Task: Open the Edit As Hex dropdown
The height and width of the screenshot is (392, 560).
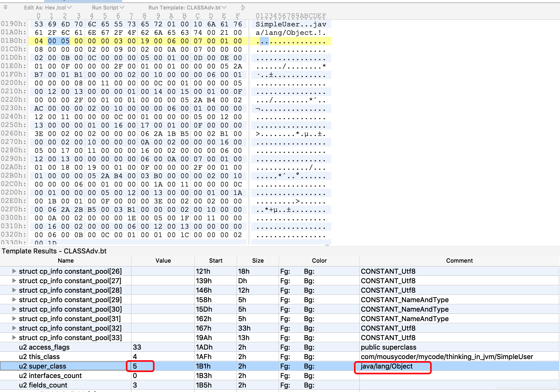Action: point(47,8)
